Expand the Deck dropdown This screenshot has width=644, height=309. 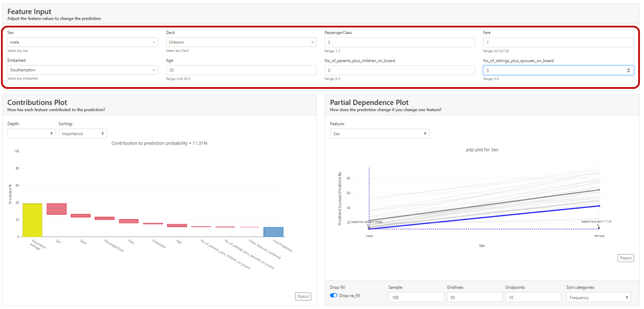click(x=241, y=42)
